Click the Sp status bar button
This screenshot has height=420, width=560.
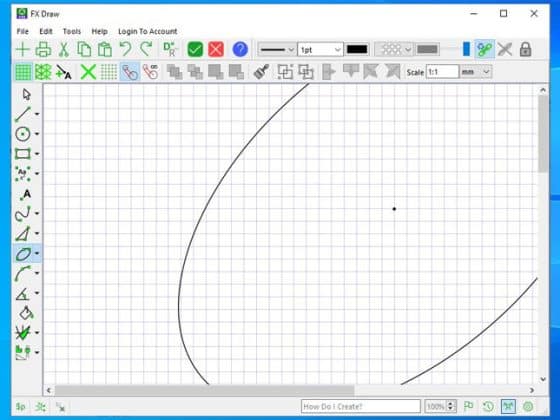(x=21, y=406)
